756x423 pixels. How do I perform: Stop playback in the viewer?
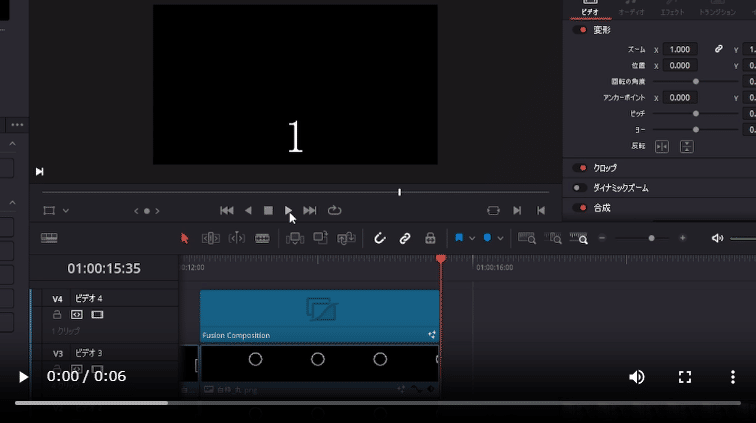click(268, 210)
